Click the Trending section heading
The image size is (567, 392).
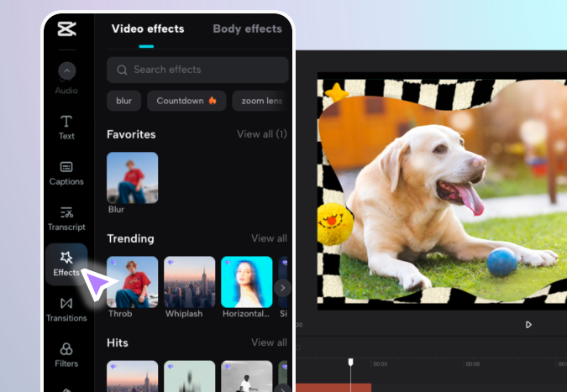point(130,238)
